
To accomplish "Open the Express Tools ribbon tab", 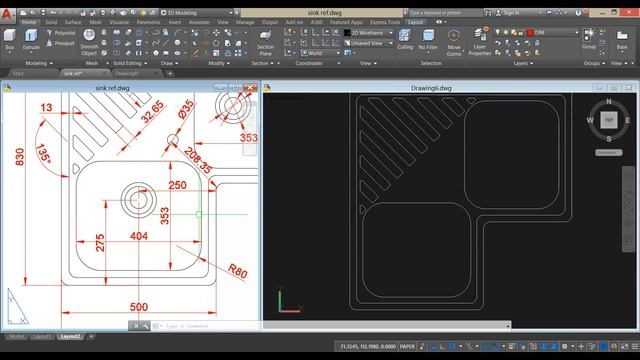I will 385,22.
